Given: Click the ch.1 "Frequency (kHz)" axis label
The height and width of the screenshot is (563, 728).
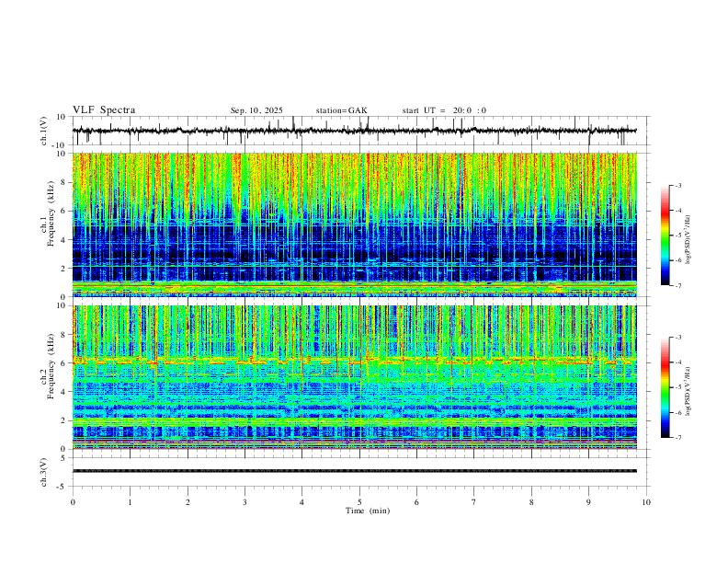Looking at the screenshot, I should pyautogui.click(x=51, y=214).
